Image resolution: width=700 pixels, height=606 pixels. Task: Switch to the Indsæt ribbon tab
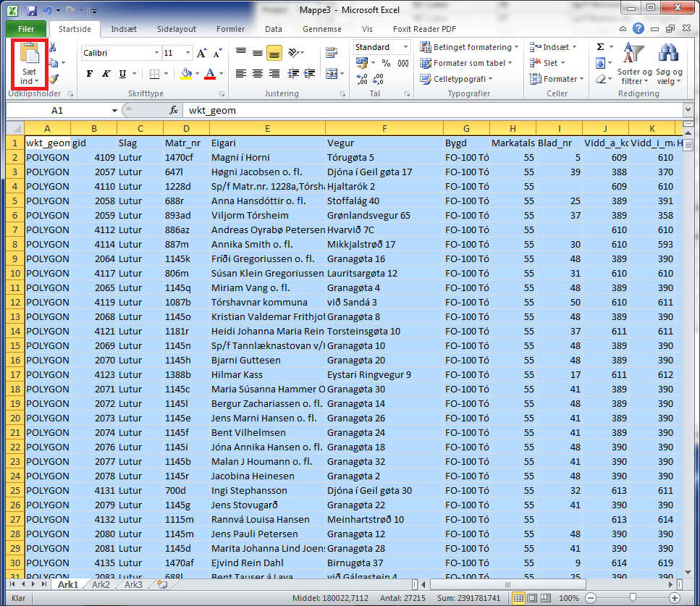pyautogui.click(x=124, y=29)
